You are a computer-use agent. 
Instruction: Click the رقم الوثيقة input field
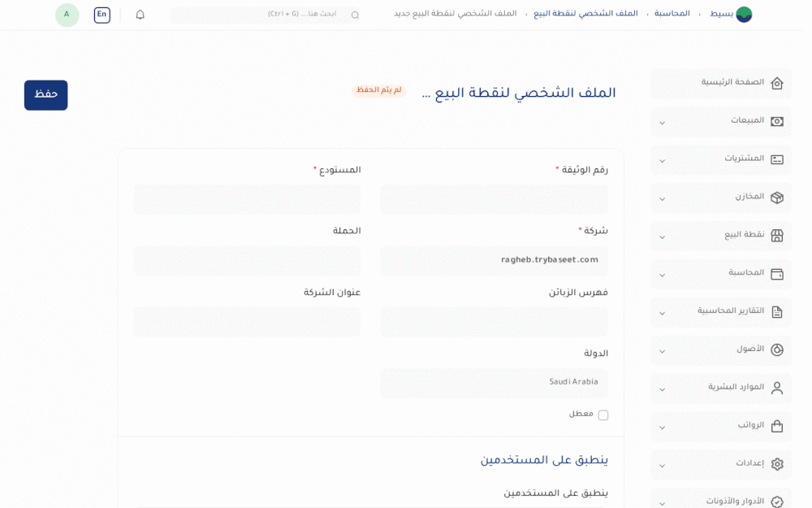click(494, 200)
